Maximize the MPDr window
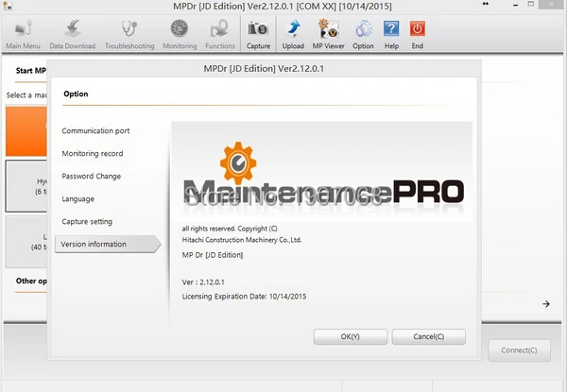 (x=531, y=4)
